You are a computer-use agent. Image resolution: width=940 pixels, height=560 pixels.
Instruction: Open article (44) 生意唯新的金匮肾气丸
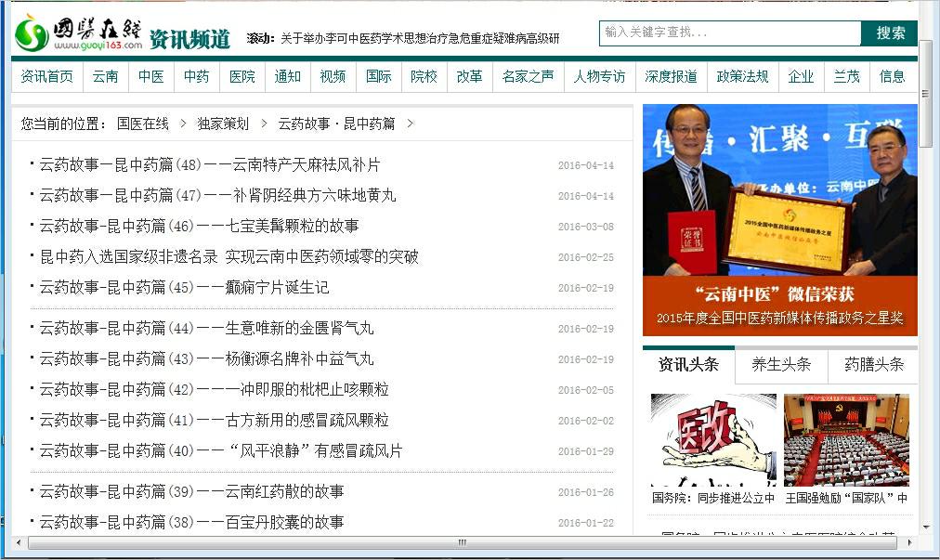[x=207, y=328]
